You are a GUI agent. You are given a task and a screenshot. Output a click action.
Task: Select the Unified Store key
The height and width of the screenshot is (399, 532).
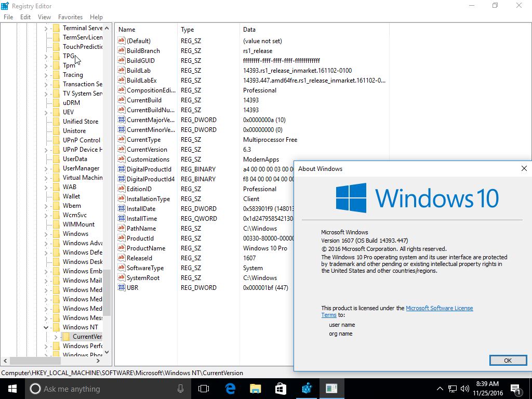coord(81,122)
